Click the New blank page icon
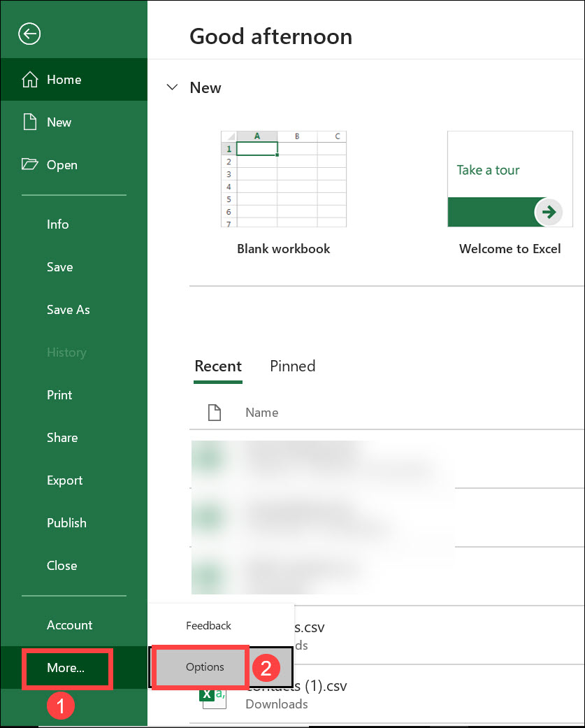Screen dimensions: 585x728 coord(29,122)
